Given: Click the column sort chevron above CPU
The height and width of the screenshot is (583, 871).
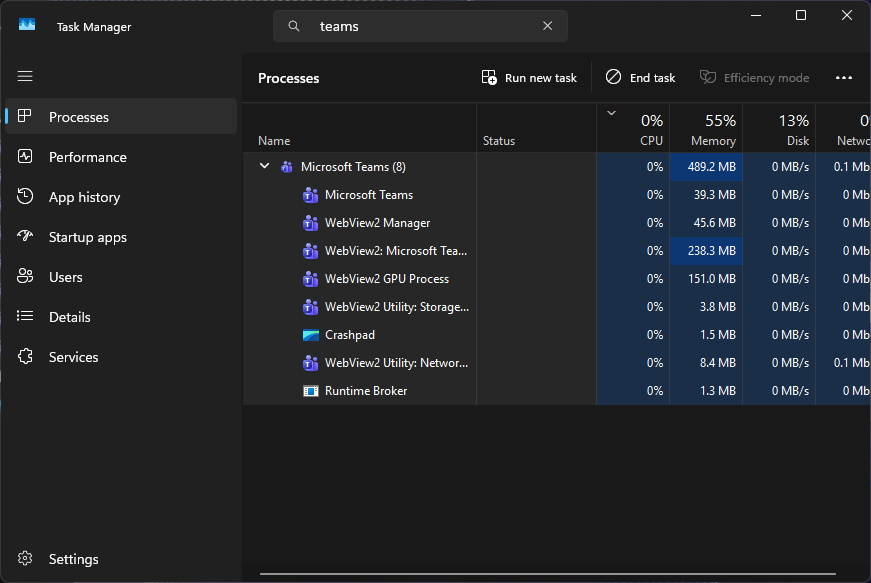Looking at the screenshot, I should point(611,113).
